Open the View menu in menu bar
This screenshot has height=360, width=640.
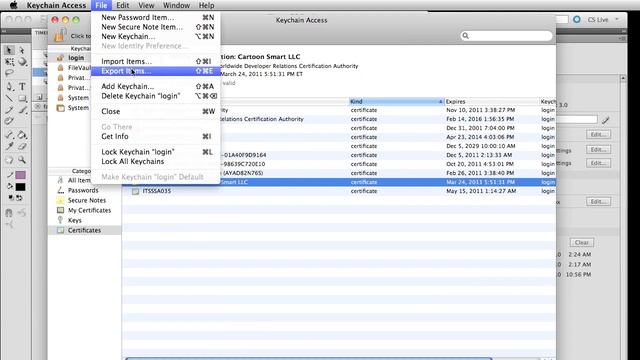click(146, 5)
